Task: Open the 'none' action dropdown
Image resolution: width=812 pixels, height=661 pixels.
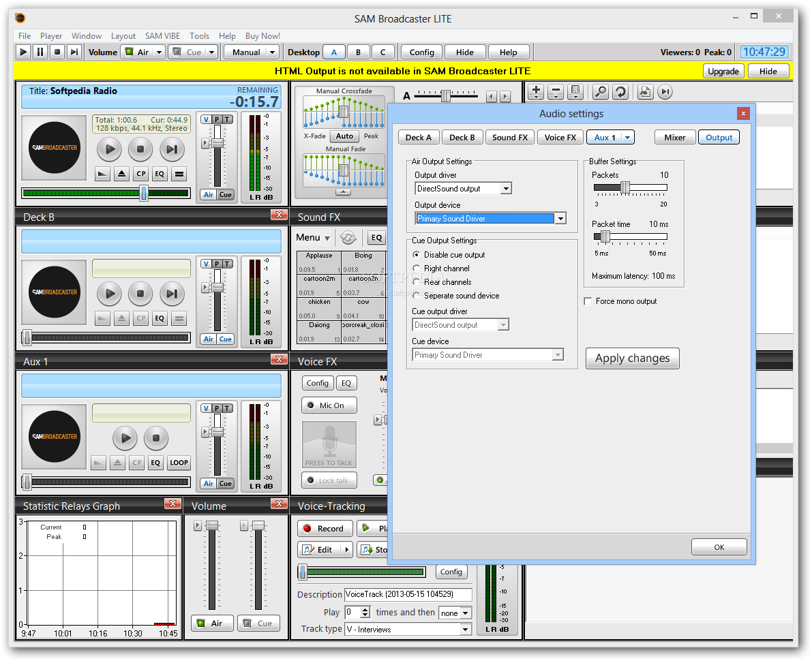Action: pyautogui.click(x=466, y=613)
